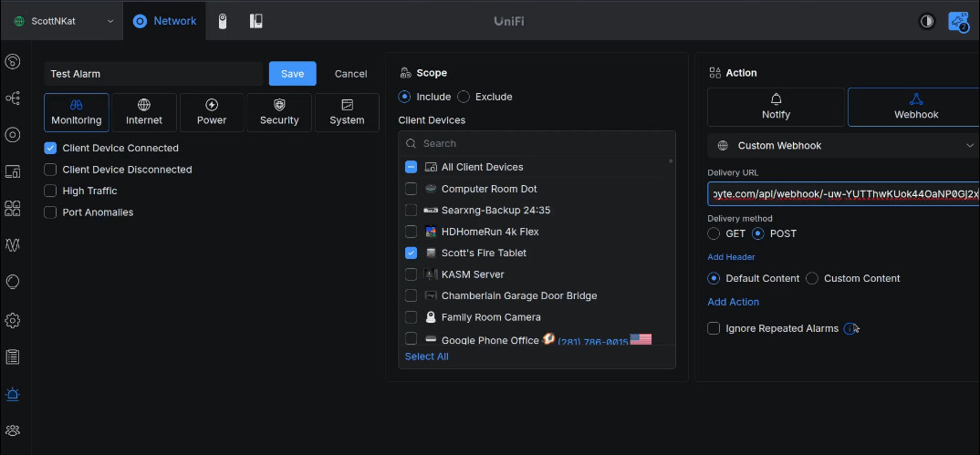Choose the GET delivery method
This screenshot has width=980, height=455.
click(x=714, y=233)
